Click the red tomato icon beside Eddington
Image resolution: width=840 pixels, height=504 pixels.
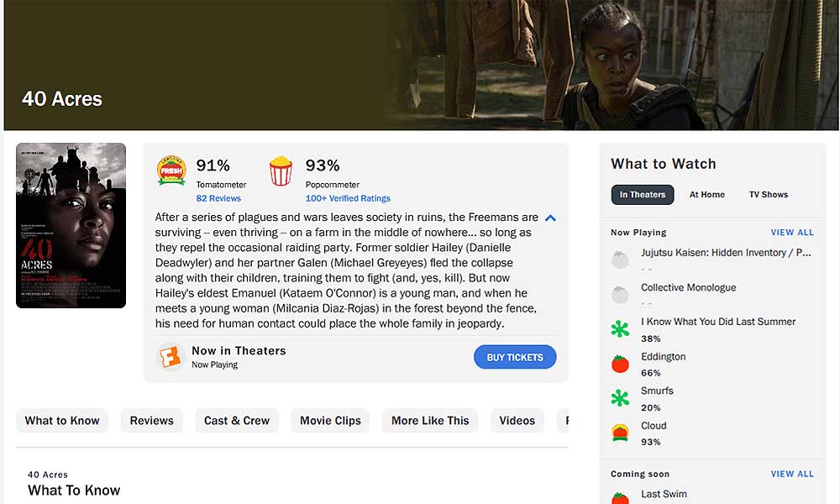[620, 364]
